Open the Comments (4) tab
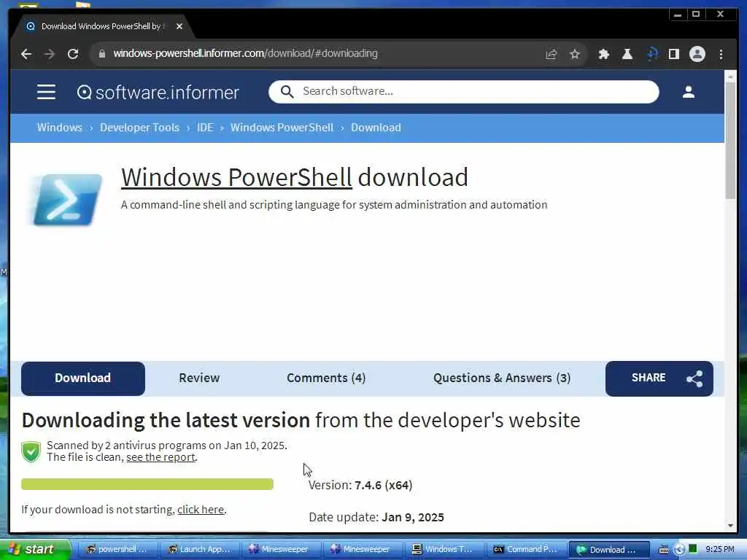The image size is (747, 560). (x=326, y=378)
